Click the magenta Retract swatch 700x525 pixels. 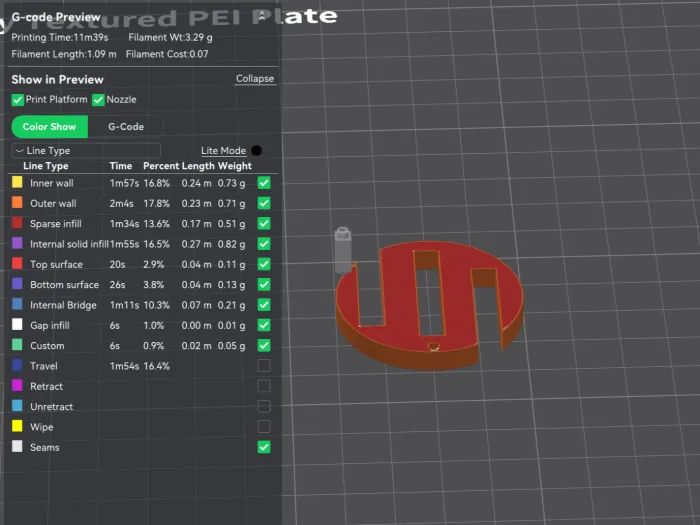[17, 385]
